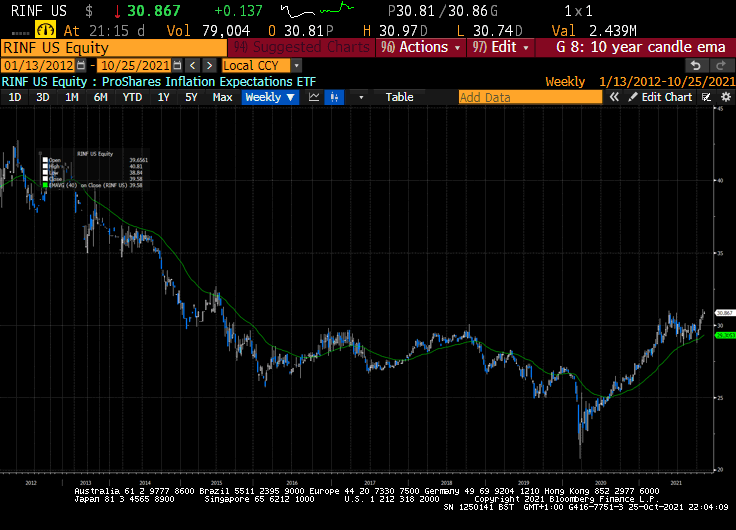Click the Add Data input field
Viewport: 736px width, 530px height.
pos(530,97)
